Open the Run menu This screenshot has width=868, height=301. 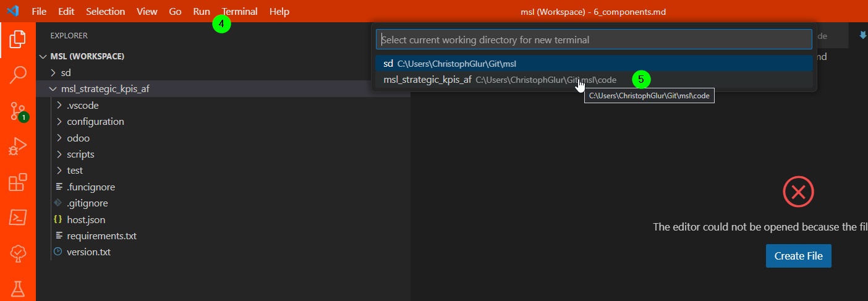pos(202,11)
